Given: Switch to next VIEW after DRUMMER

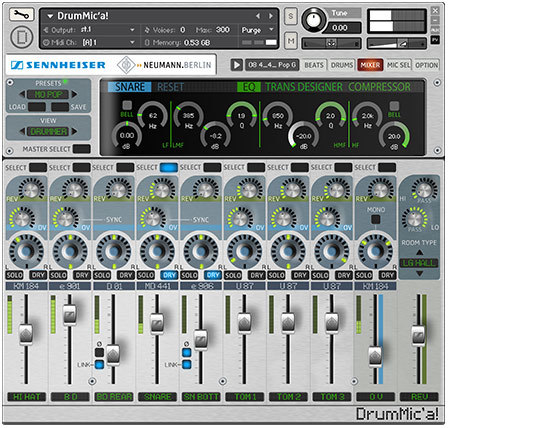Looking at the screenshot, I should [x=74, y=132].
